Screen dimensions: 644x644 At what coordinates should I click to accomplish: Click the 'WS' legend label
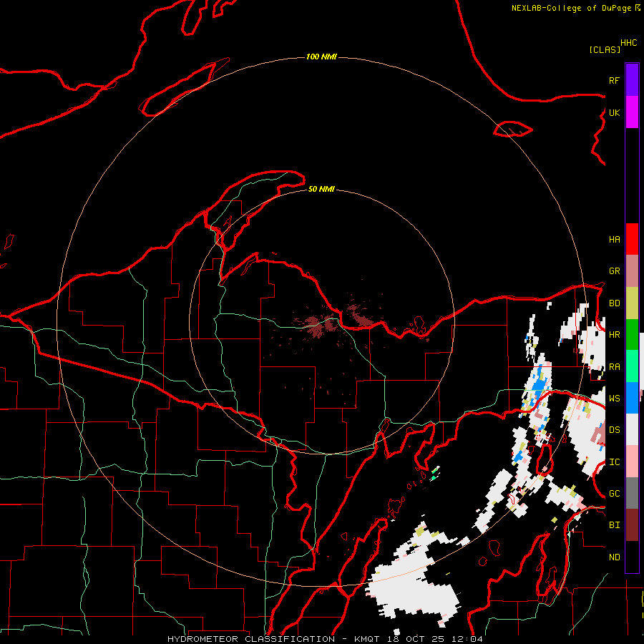pos(614,399)
